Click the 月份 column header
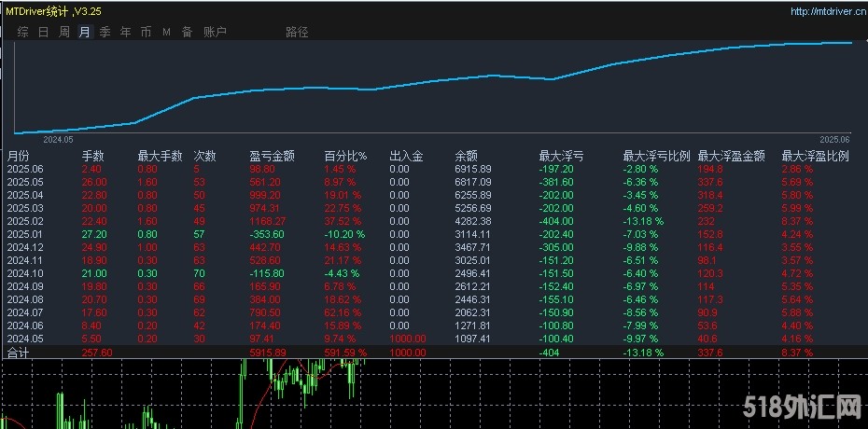 coord(18,157)
